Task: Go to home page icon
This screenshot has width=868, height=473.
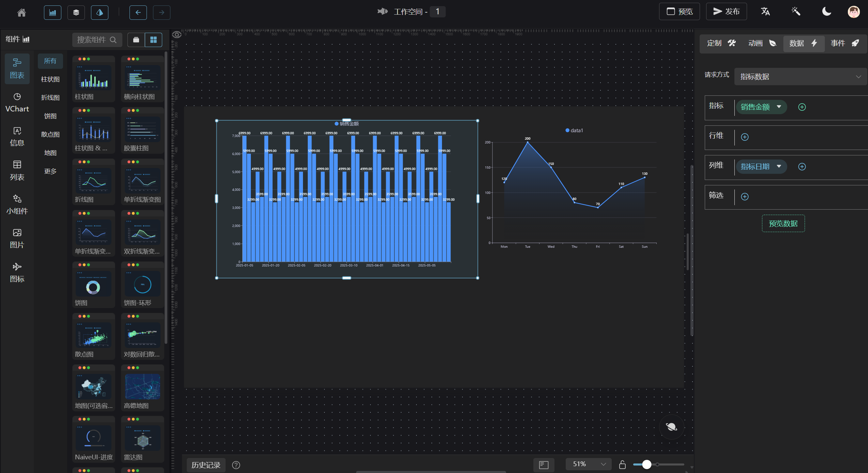Action: (21, 13)
